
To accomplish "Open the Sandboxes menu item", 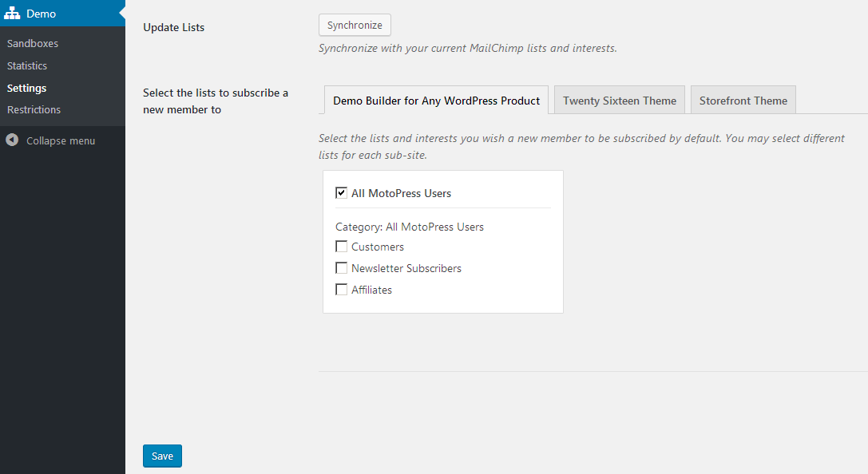I will point(33,43).
